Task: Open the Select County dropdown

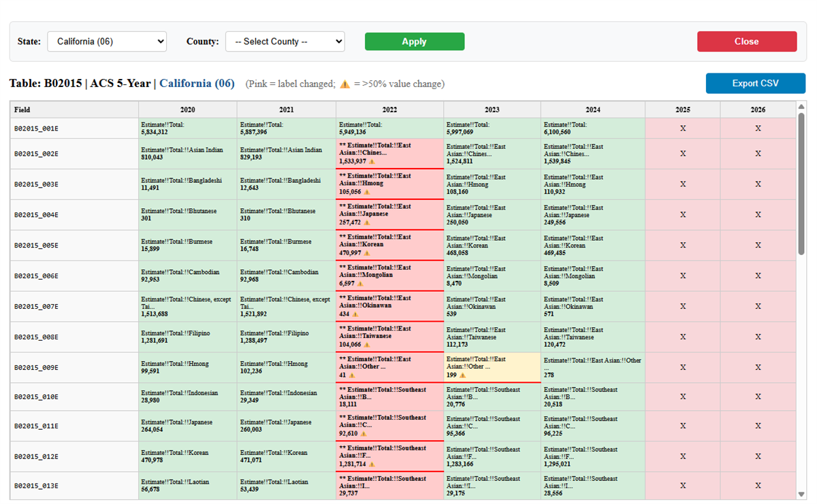Action: point(285,41)
